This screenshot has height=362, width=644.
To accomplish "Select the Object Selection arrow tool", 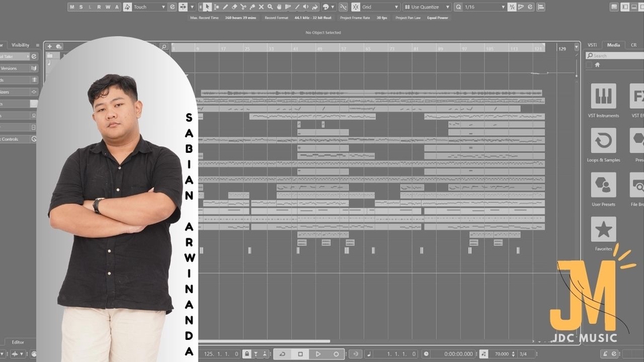I will tap(207, 7).
